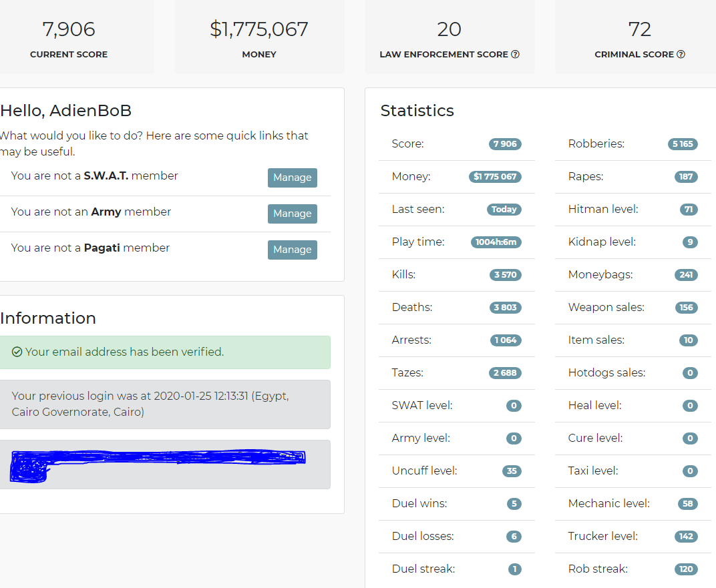716x588 pixels.
Task: Click the Trucker level badge 142
Action: tap(687, 537)
